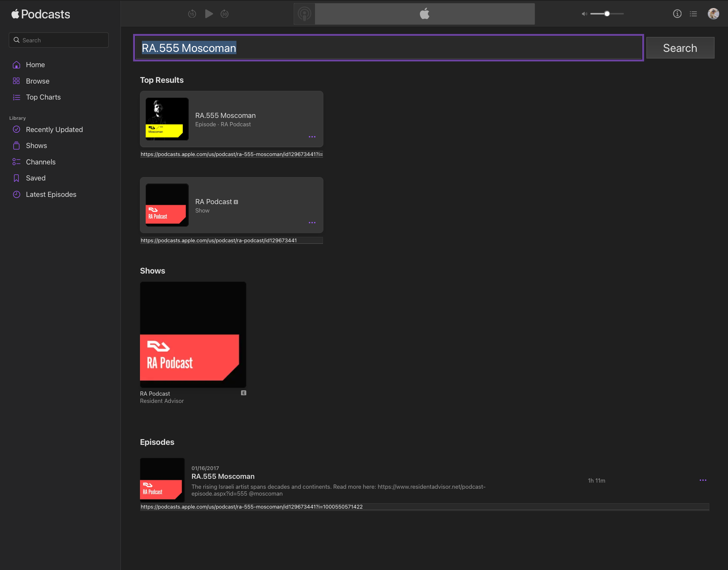Click the ra-555-moscoman URL under top result
728x570 pixels.
(231, 155)
